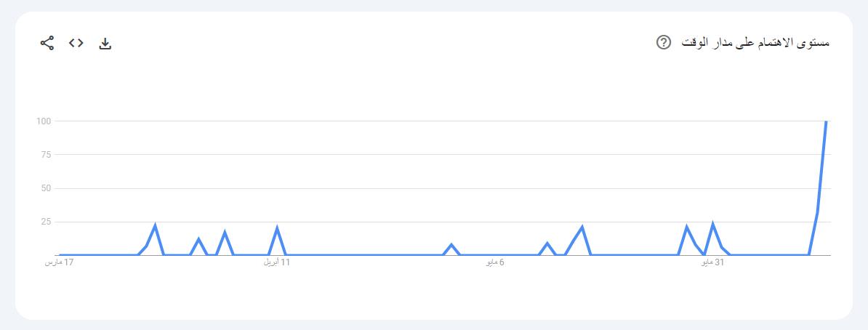The width and height of the screenshot is (868, 330).
Task: Select the second spike after 17 مارس
Action: point(198,238)
